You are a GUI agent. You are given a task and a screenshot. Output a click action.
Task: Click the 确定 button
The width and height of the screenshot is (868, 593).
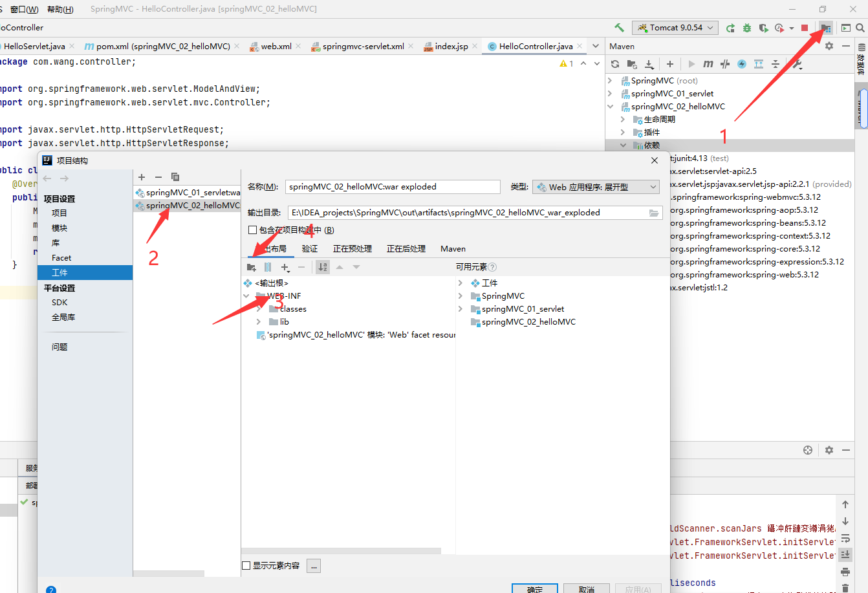(535, 588)
